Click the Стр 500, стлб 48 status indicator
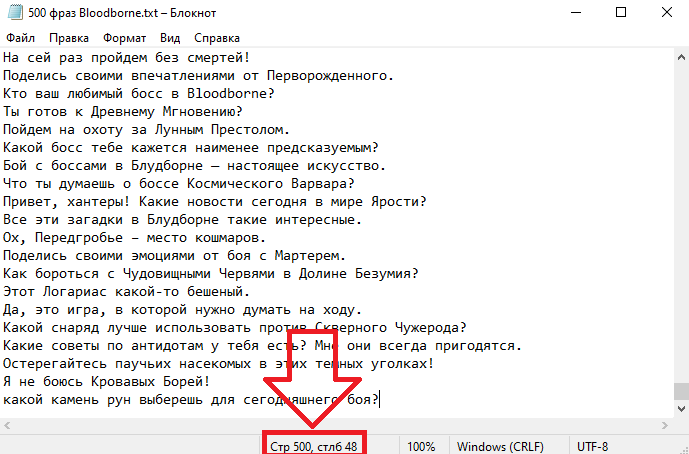689x454 pixels. (315, 445)
